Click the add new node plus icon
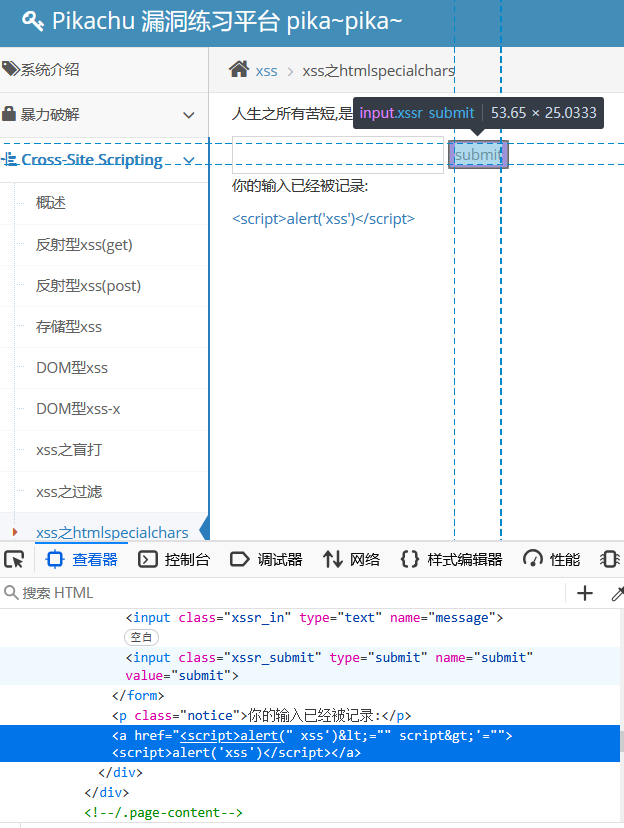The width and height of the screenshot is (624, 828). click(x=584, y=593)
